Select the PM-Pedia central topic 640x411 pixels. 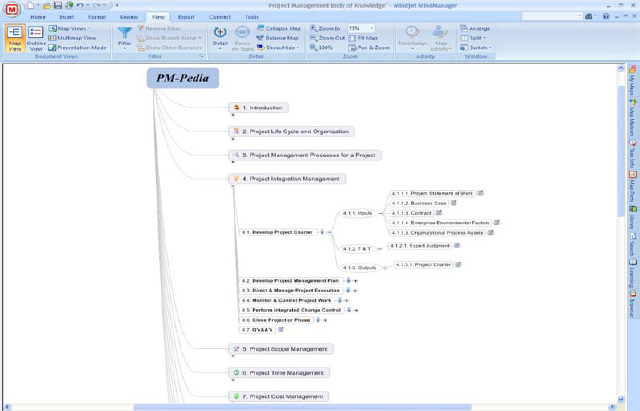tap(183, 78)
